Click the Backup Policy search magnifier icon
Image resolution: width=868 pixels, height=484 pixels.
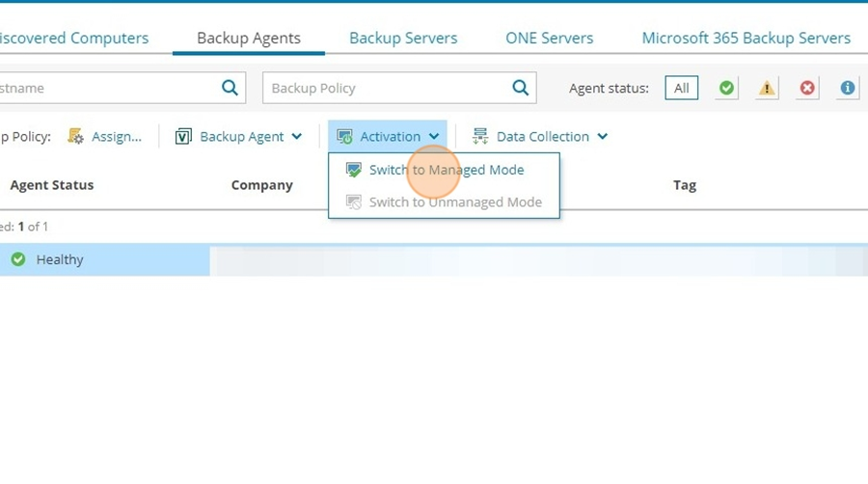521,88
